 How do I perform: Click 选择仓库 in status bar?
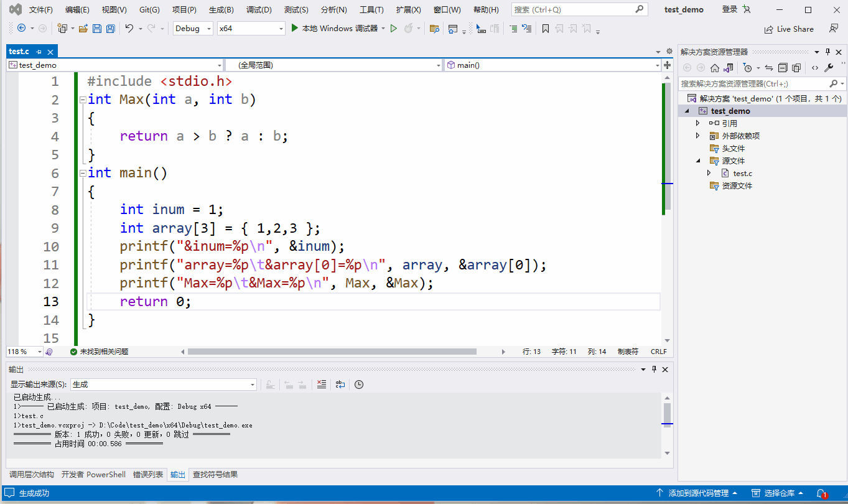pyautogui.click(x=779, y=493)
